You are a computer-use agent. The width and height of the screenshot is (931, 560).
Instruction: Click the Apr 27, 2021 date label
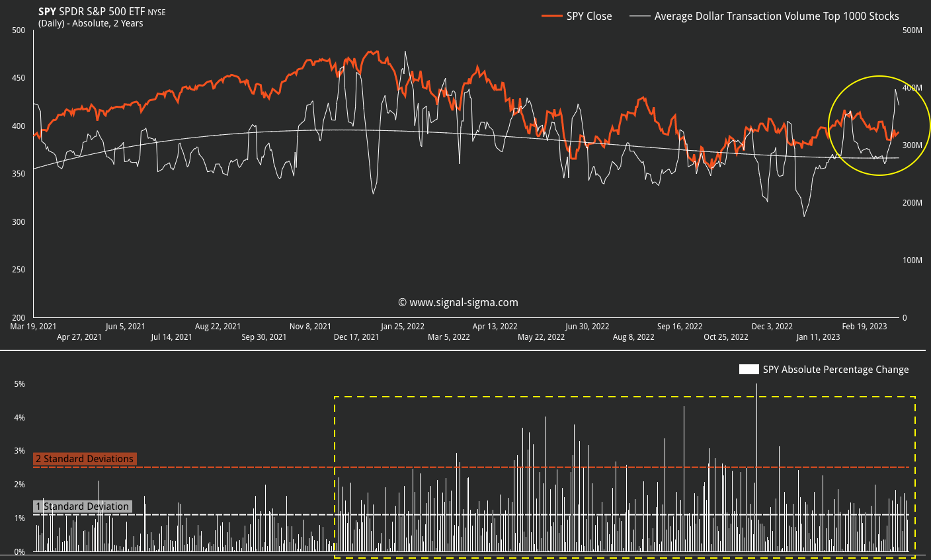[79, 337]
